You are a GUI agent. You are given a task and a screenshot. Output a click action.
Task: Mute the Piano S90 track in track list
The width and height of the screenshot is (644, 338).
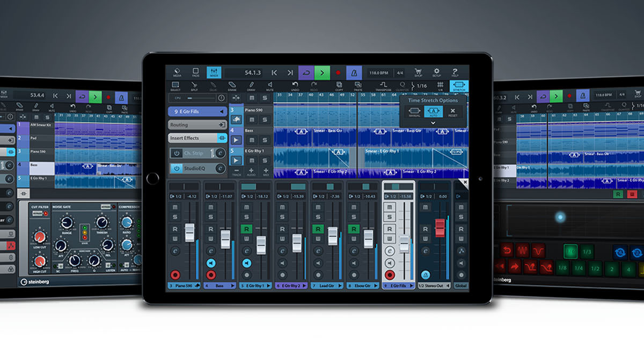(x=252, y=119)
